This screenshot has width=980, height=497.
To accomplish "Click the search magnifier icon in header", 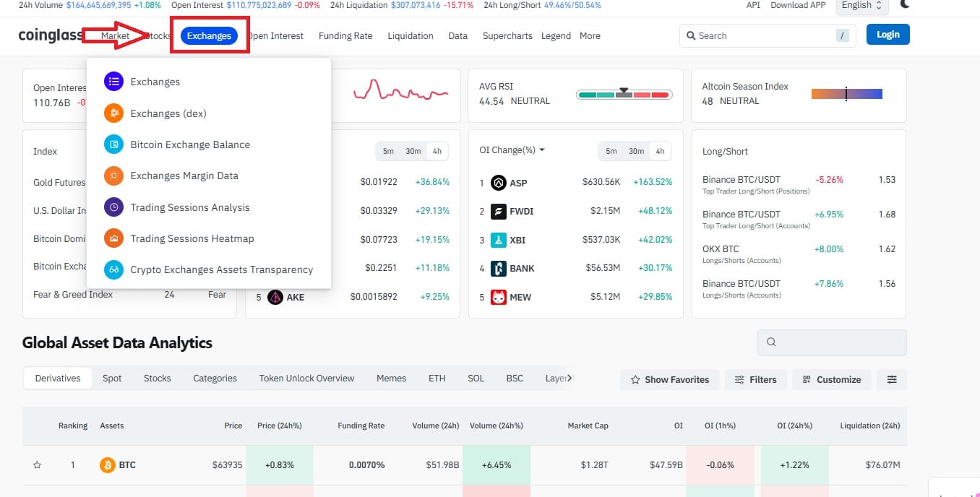I will [x=691, y=35].
